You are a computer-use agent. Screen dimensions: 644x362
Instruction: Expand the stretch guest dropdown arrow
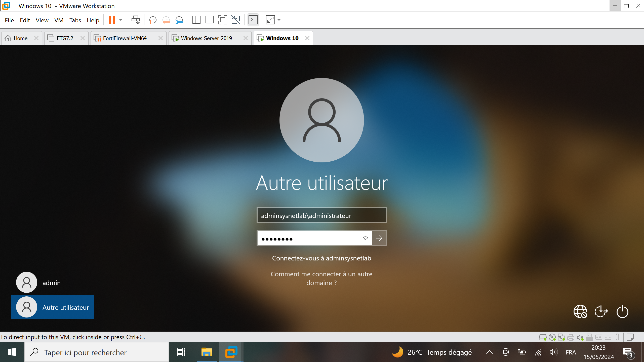click(x=279, y=20)
